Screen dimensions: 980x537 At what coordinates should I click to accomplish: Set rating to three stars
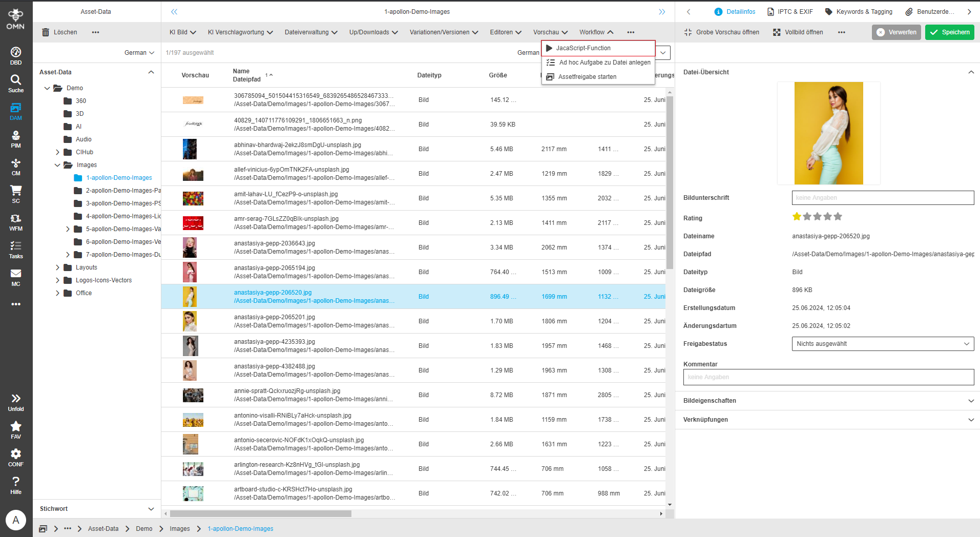pos(817,217)
